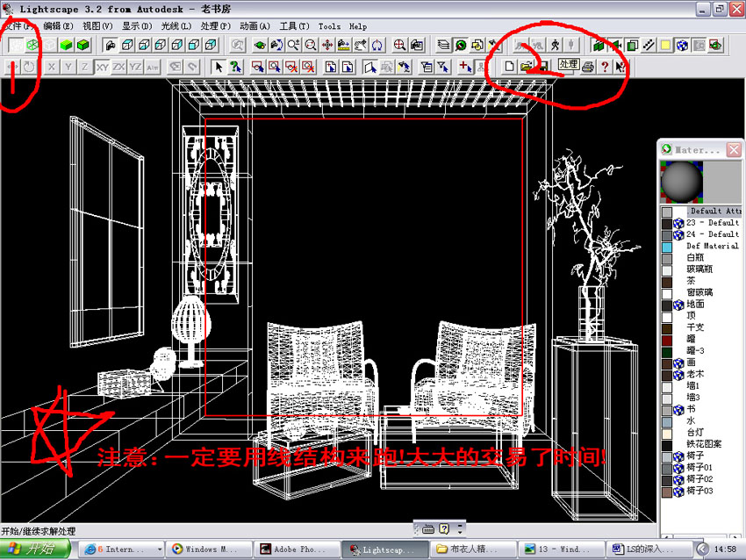Select the green wireframe display mode icon

coord(32,45)
